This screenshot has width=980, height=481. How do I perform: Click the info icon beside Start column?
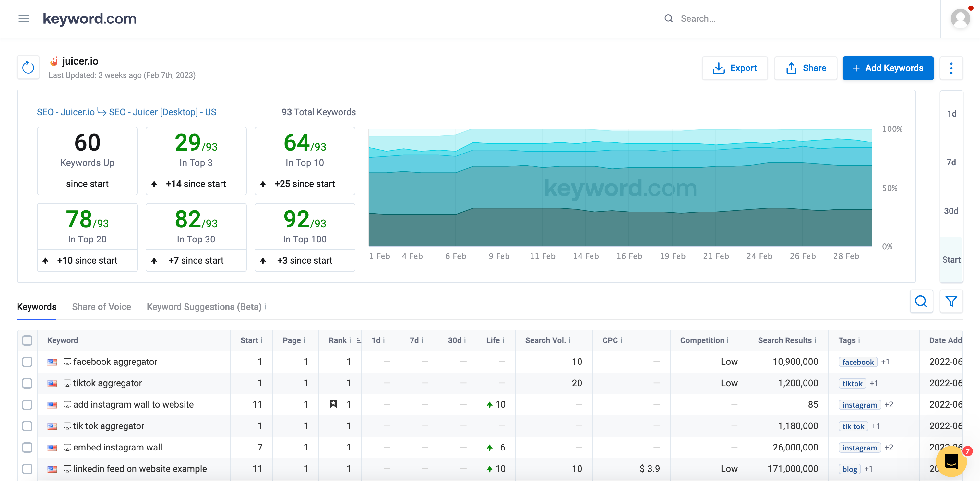pyautogui.click(x=262, y=340)
